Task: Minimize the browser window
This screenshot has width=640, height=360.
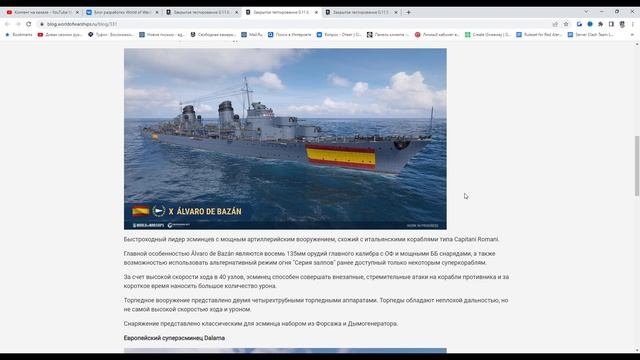Action: 602,11
